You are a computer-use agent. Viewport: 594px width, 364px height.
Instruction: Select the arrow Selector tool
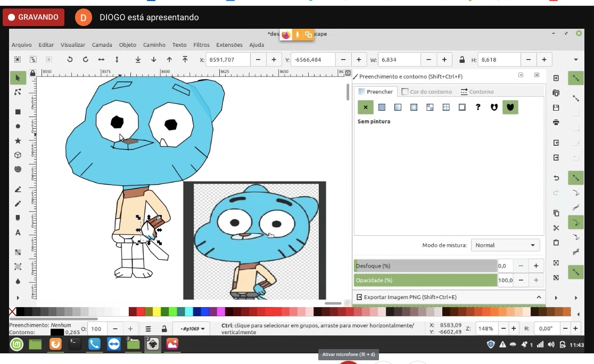coord(18,78)
